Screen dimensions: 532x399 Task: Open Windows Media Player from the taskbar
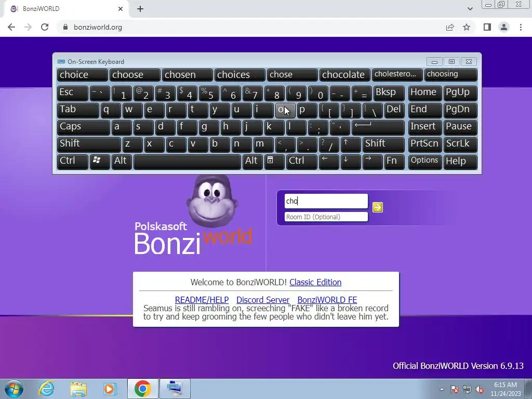(x=110, y=389)
